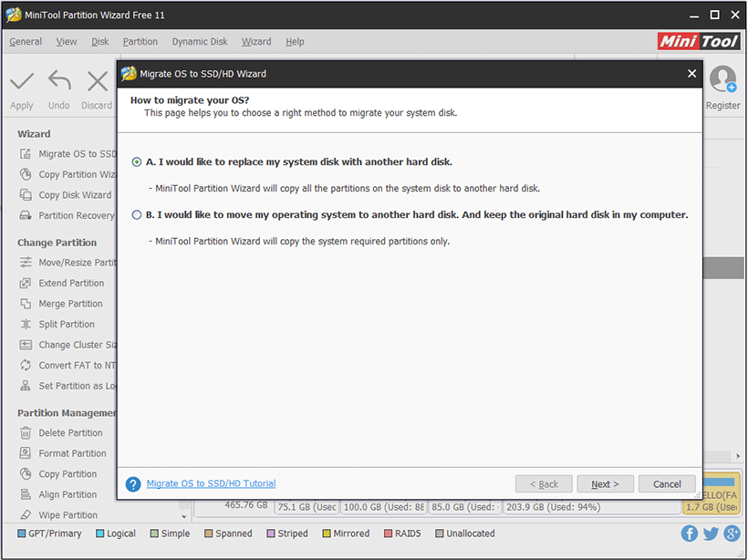Open the View menu

point(67,42)
